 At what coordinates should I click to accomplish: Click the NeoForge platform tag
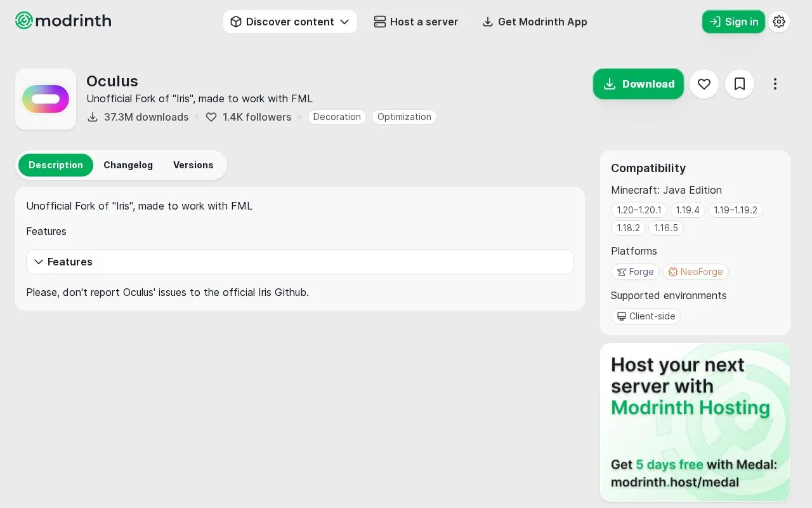click(x=695, y=272)
